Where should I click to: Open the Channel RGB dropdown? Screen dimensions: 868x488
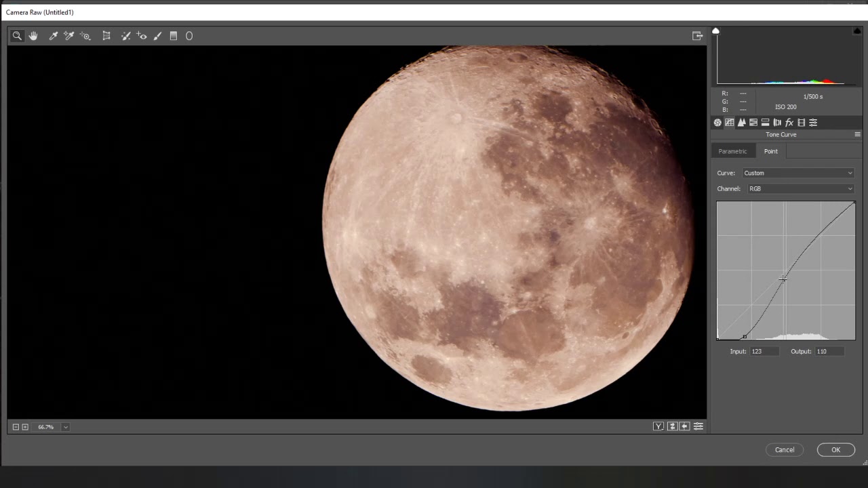pyautogui.click(x=800, y=189)
